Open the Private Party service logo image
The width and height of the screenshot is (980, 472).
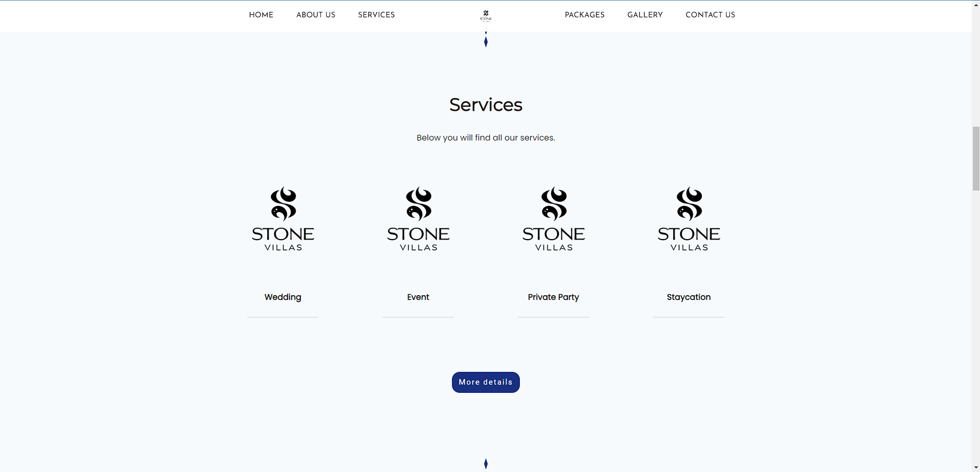pos(554,219)
